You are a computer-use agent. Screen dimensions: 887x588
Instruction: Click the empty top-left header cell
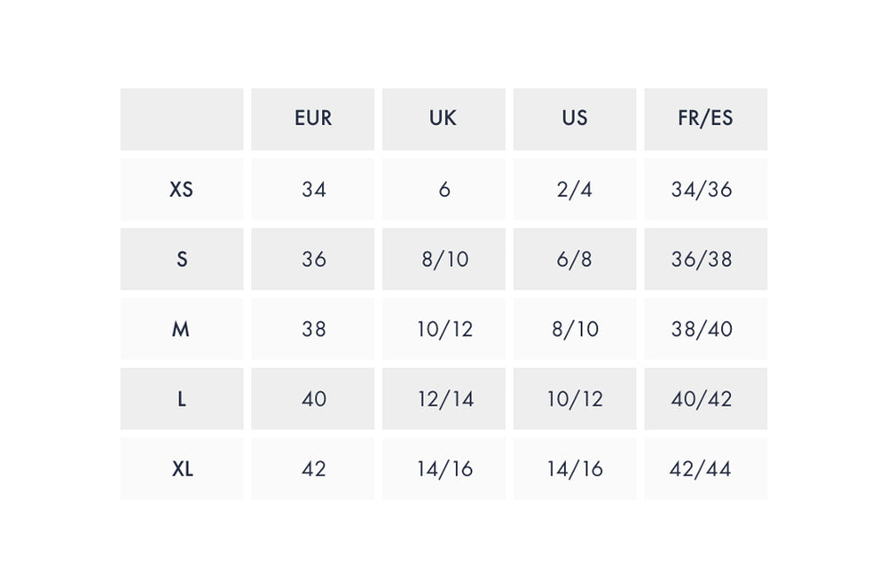pyautogui.click(x=182, y=119)
